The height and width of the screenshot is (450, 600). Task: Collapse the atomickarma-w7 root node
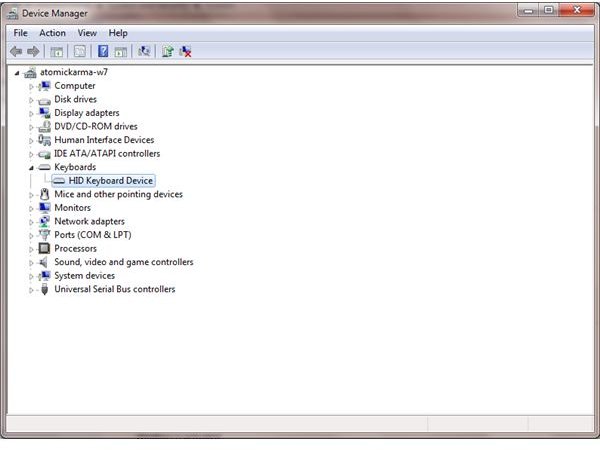17,73
